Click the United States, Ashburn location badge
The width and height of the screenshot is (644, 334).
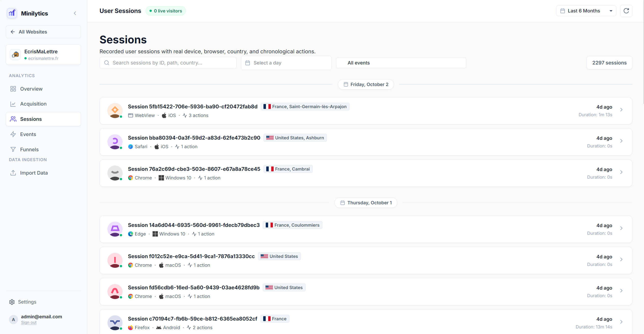point(295,138)
